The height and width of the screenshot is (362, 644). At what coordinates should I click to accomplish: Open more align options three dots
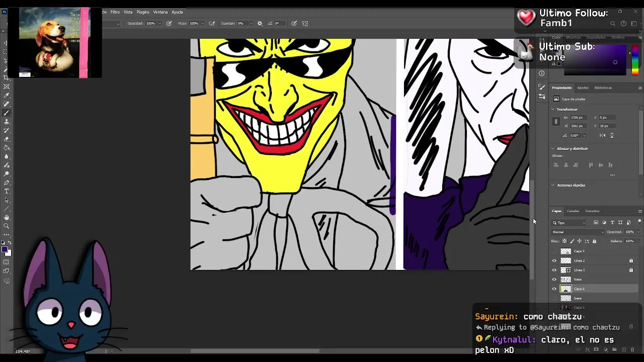pyautogui.click(x=612, y=175)
